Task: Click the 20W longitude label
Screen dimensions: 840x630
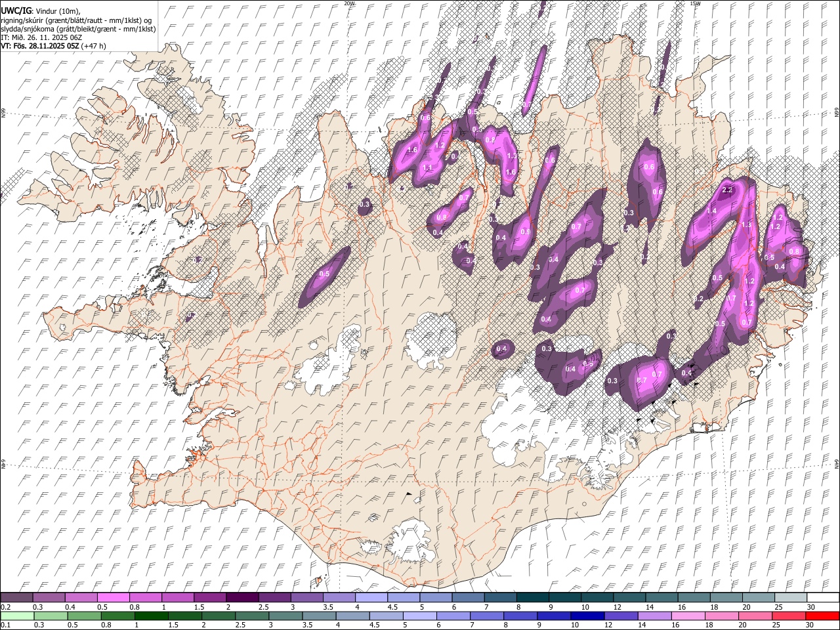Action: [x=349, y=3]
